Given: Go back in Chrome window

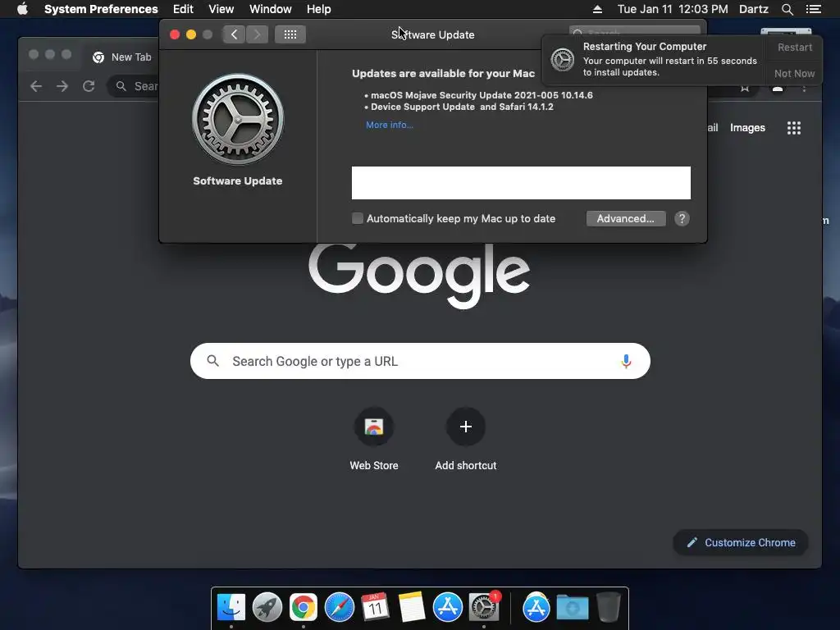Looking at the screenshot, I should (36, 86).
